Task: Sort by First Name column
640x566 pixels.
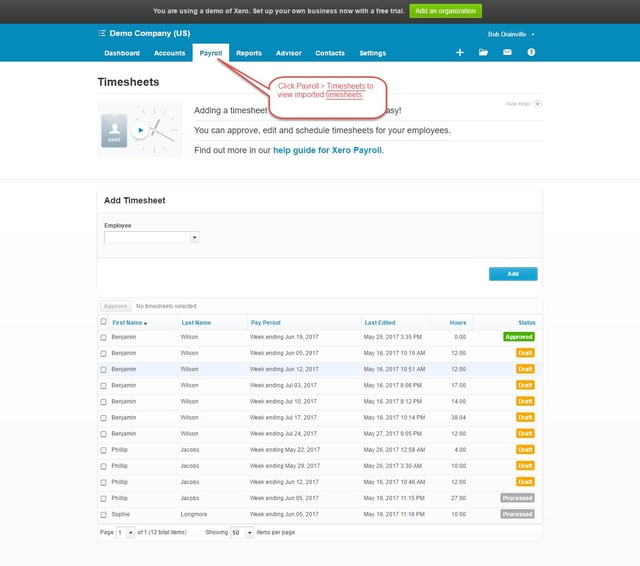Action: click(129, 322)
